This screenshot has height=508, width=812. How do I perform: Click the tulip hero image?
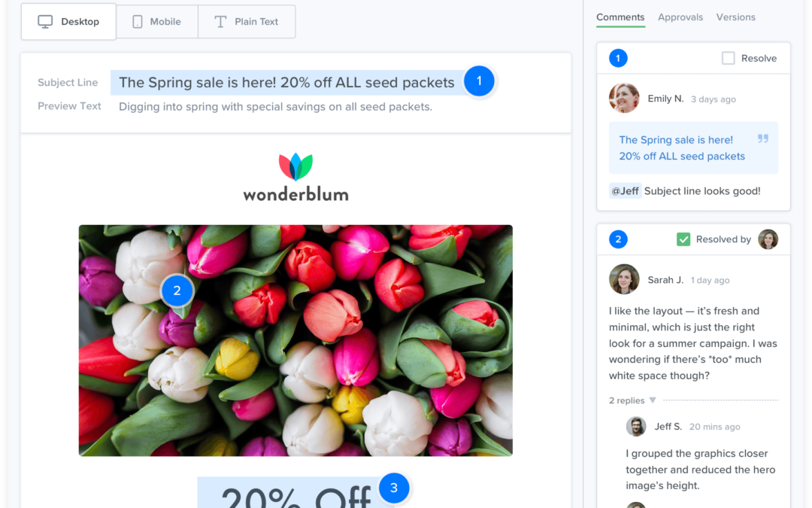pyautogui.click(x=295, y=341)
